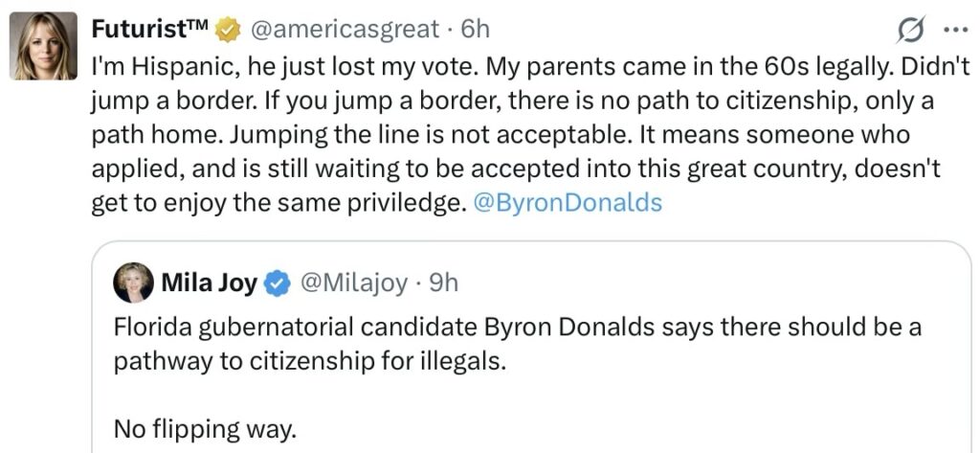Image resolution: width=980 pixels, height=453 pixels.
Task: Click the 9h timestamp on quoted post
Action: tap(444, 283)
